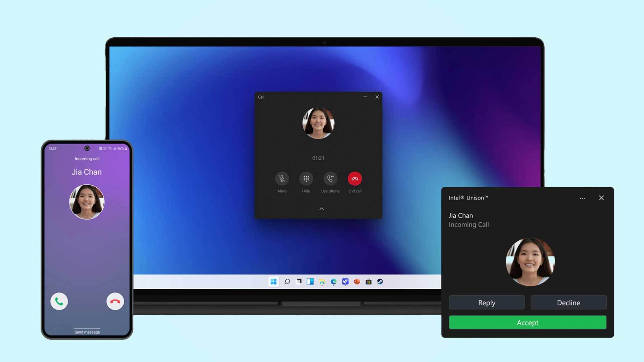End the current call

coord(354,179)
